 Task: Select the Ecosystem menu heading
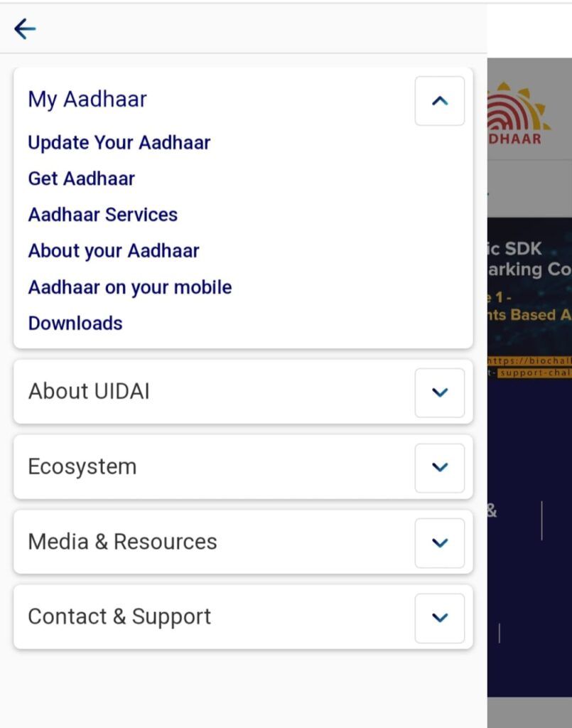point(82,466)
